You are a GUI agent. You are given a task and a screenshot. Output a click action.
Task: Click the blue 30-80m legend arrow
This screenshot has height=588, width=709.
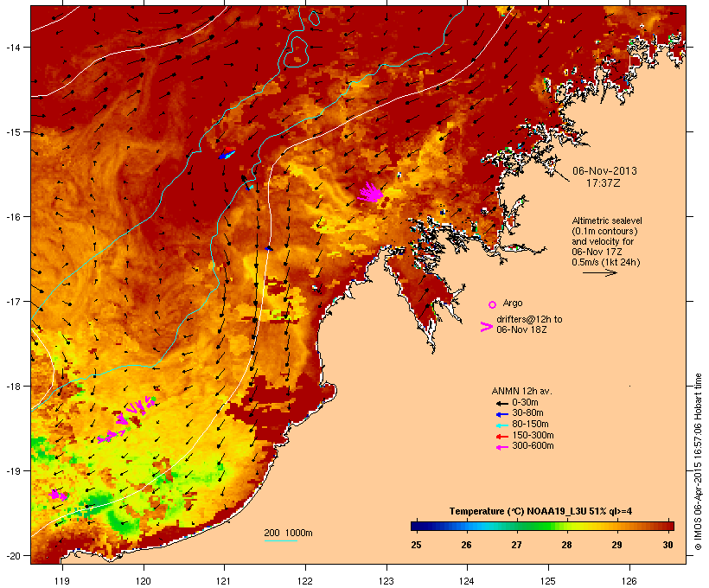click(502, 414)
